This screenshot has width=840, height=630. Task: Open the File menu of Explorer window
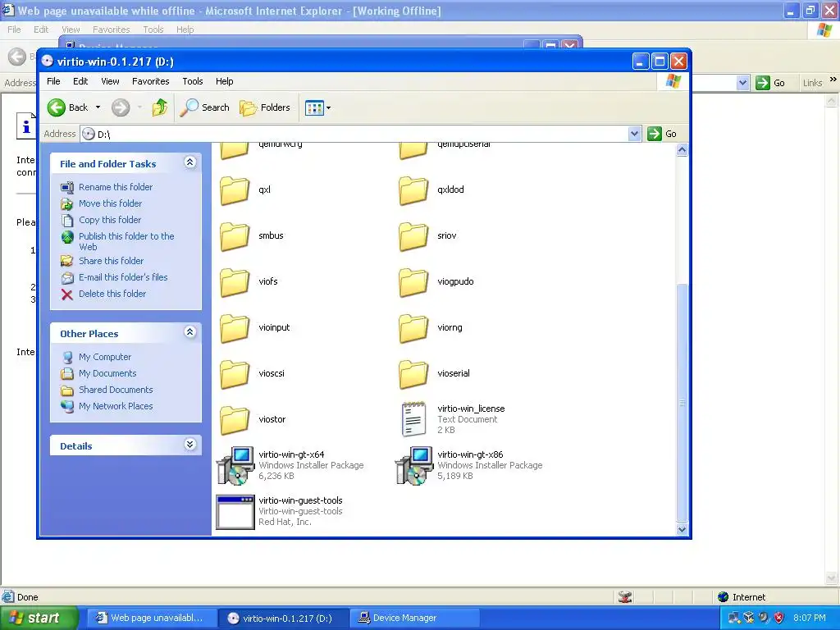pos(53,81)
